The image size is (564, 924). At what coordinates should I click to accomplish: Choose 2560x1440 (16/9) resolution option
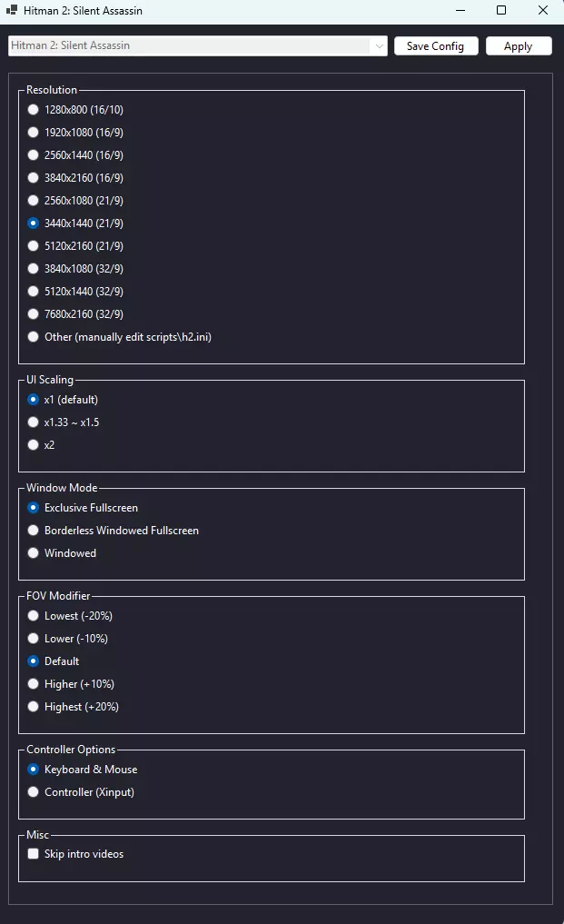click(x=34, y=155)
